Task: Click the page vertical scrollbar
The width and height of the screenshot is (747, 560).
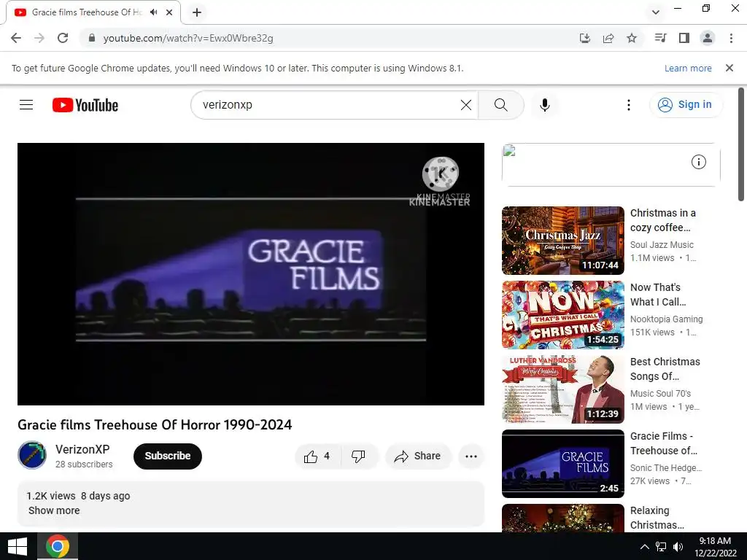Action: click(741, 144)
